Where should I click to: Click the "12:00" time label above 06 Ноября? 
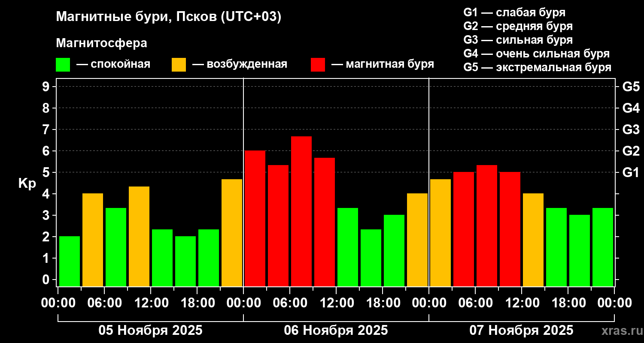[x=336, y=303]
